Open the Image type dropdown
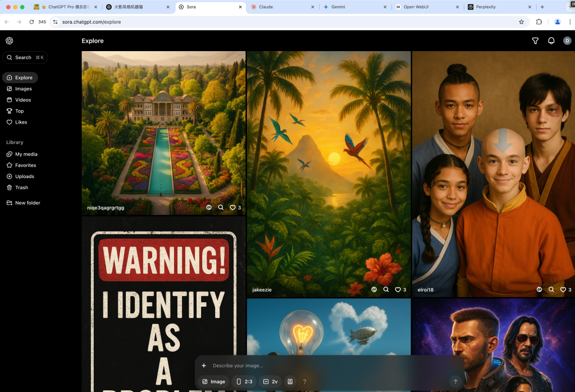Viewport: 575px width, 392px height. click(213, 381)
